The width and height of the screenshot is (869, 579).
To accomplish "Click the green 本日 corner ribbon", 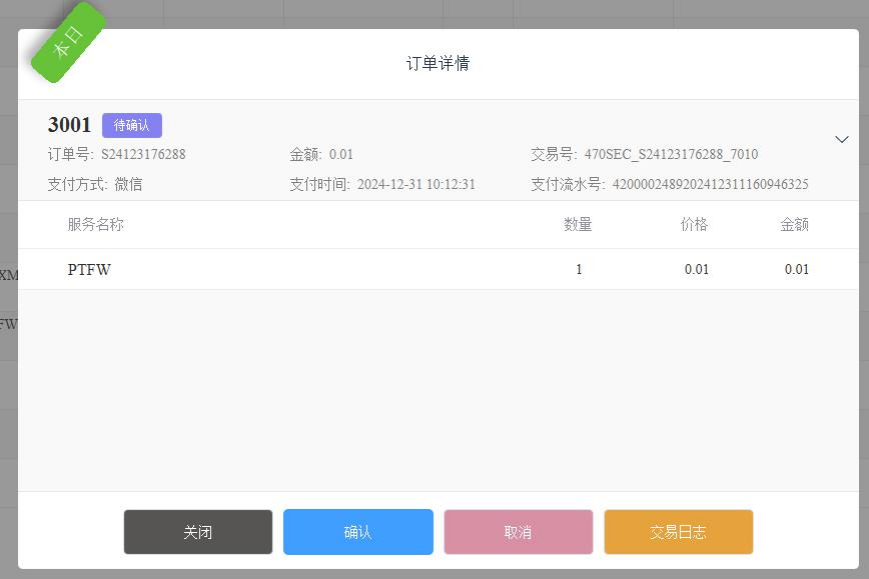I will [68, 42].
